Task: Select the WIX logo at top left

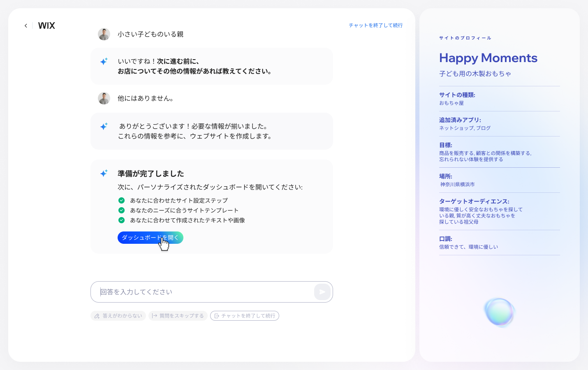Action: coord(46,25)
